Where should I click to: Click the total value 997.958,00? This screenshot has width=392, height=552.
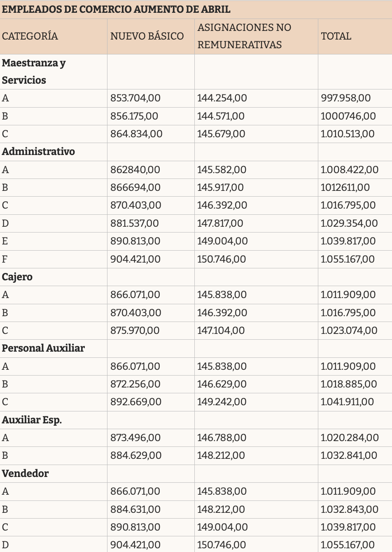pyautogui.click(x=345, y=98)
